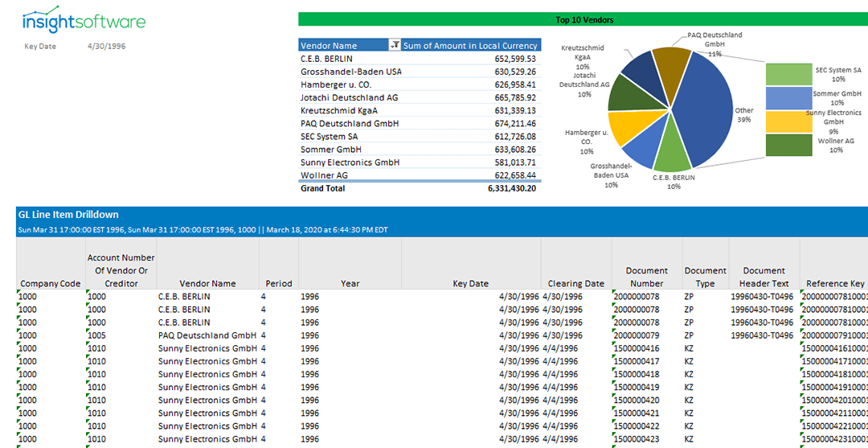Click the Grand Total label
This screenshot has height=448, width=868.
coord(323,188)
